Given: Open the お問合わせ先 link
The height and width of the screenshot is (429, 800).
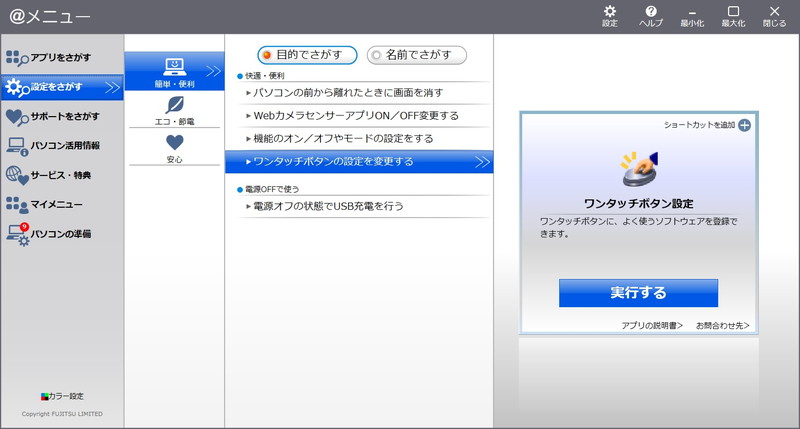Looking at the screenshot, I should tap(722, 326).
